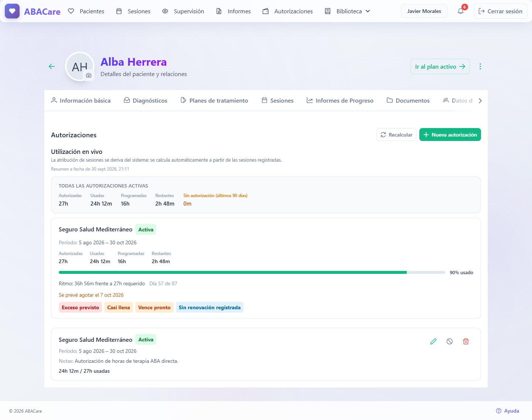This screenshot has width=532, height=420.
Task: Open Informes in top navigation
Action: (233, 11)
